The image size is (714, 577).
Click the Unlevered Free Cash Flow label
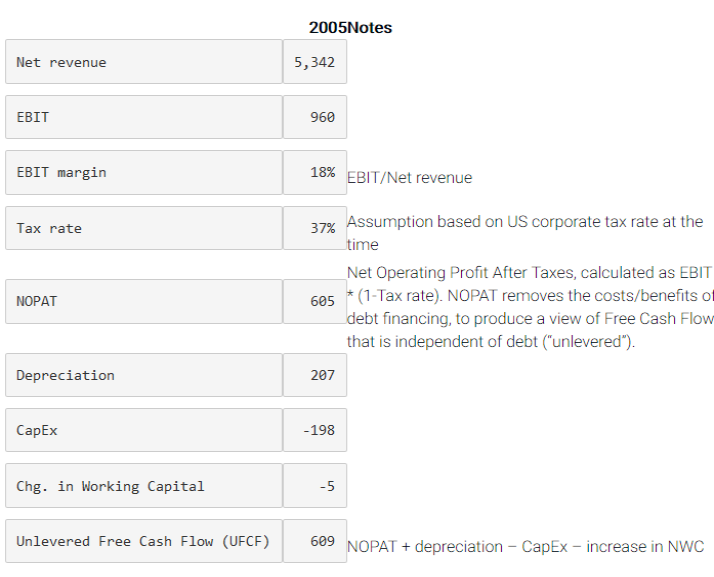(144, 541)
